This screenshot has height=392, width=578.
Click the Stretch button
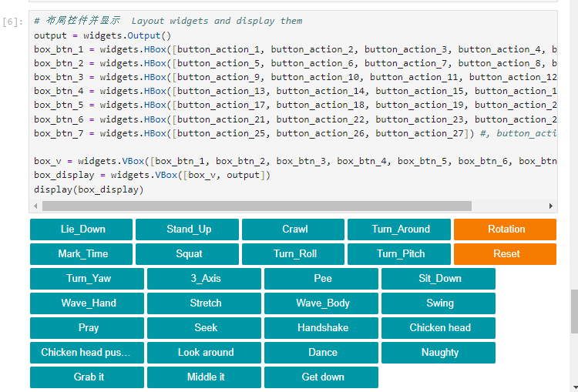coord(204,303)
